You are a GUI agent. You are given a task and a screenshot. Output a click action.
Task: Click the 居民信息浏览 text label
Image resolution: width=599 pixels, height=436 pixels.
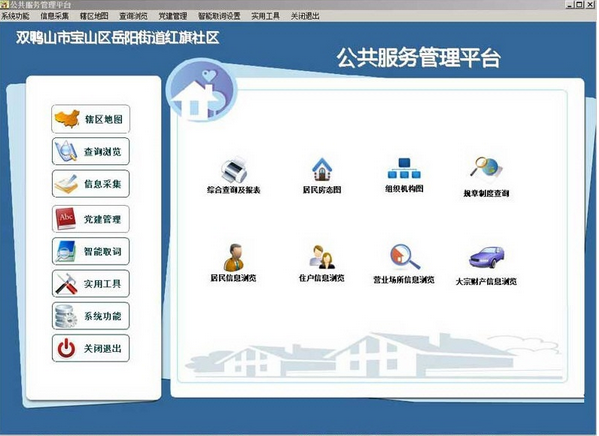pyautogui.click(x=233, y=278)
